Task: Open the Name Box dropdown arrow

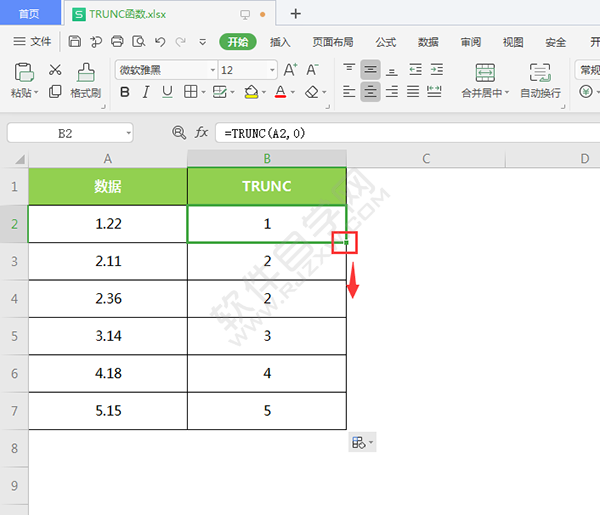Action: [x=128, y=133]
